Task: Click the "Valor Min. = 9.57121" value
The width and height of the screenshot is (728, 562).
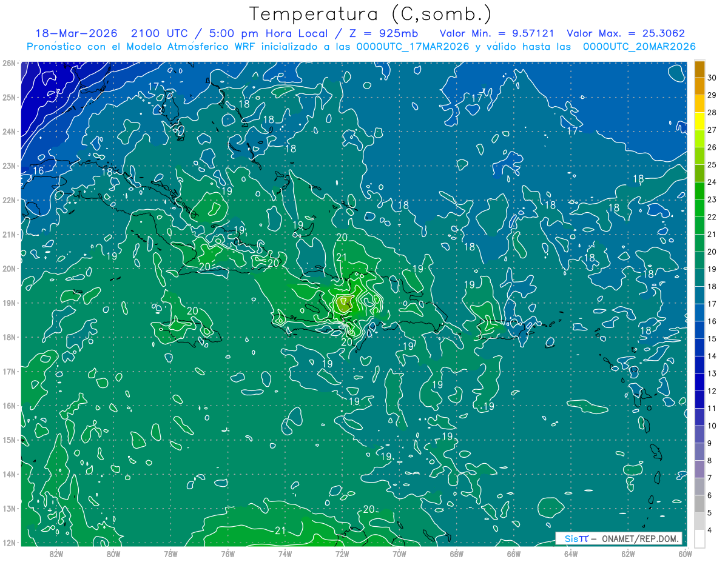Action: pos(496,33)
